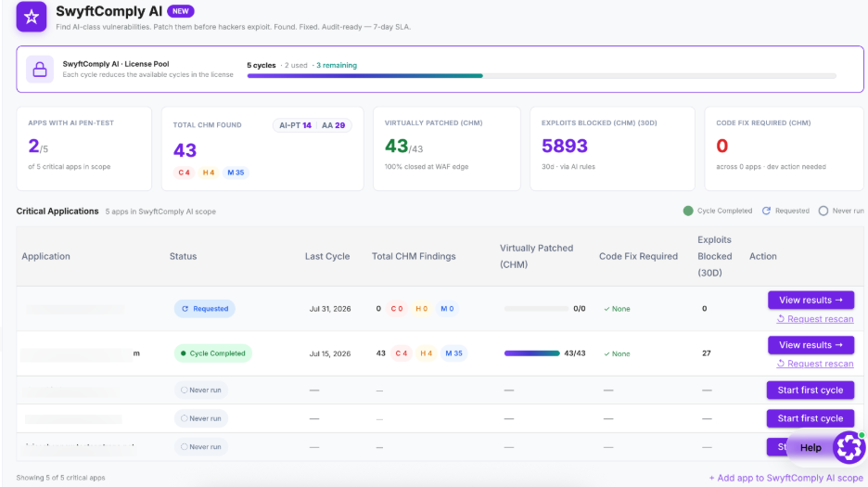Viewport: 868px width, 487px height.
Task: Click the license cycles progress bar
Action: click(542, 76)
